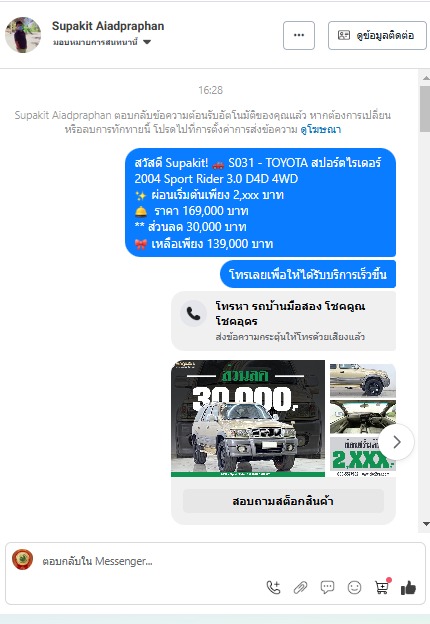Click the shopping cart order icon
The image size is (430, 624).
[x=382, y=587]
